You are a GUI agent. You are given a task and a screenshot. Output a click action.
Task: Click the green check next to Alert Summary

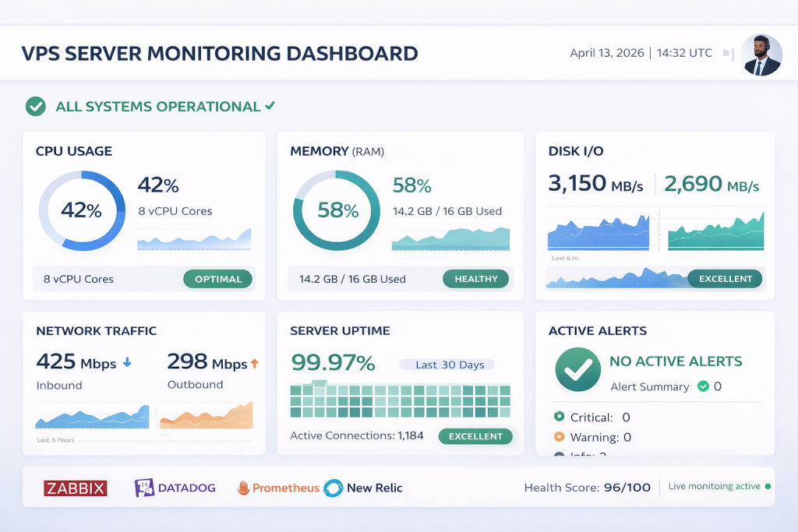click(x=703, y=386)
